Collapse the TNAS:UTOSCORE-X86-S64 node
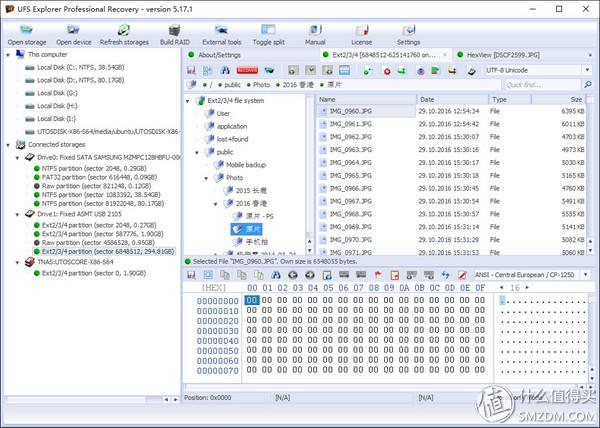This screenshot has width=600, height=428. point(17,262)
